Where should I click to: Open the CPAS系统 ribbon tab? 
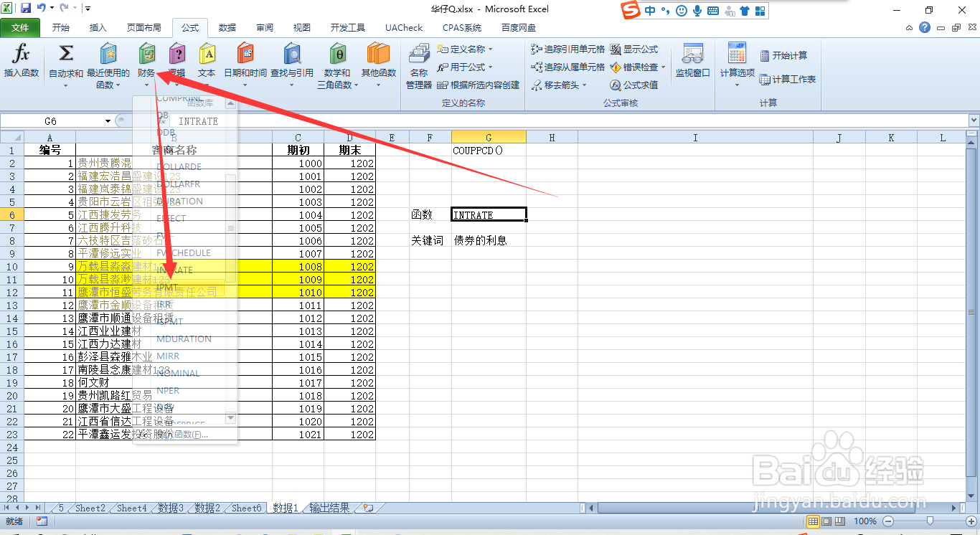462,27
